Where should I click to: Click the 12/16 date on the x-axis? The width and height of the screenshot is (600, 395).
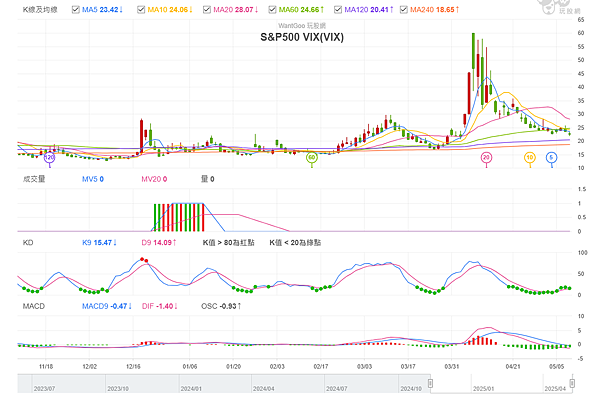pos(133,367)
